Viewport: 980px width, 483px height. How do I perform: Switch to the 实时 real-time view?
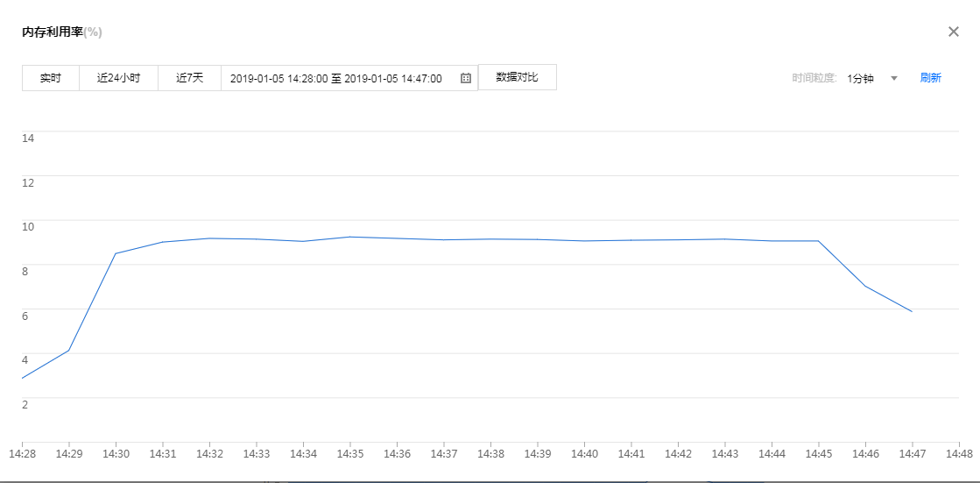click(x=51, y=78)
